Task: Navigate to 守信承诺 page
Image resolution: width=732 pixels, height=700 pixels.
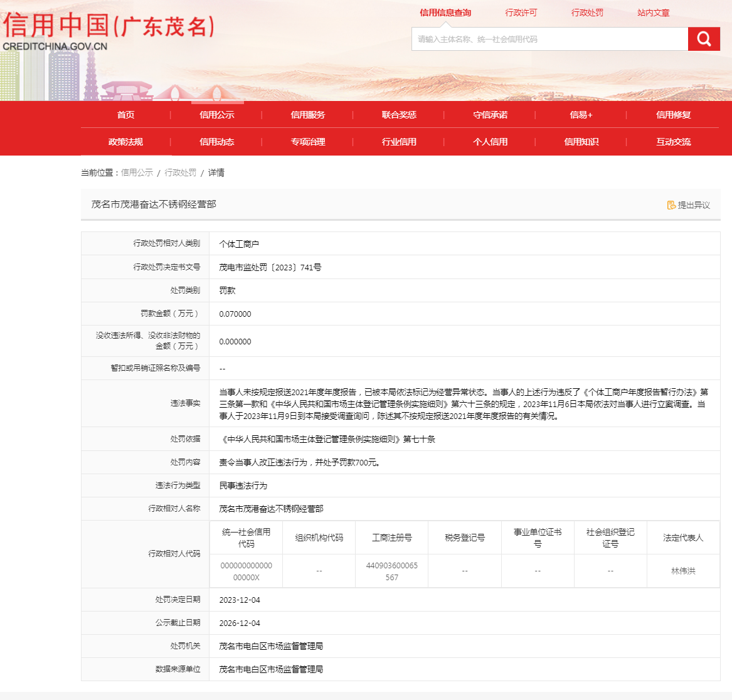Action: [490, 115]
